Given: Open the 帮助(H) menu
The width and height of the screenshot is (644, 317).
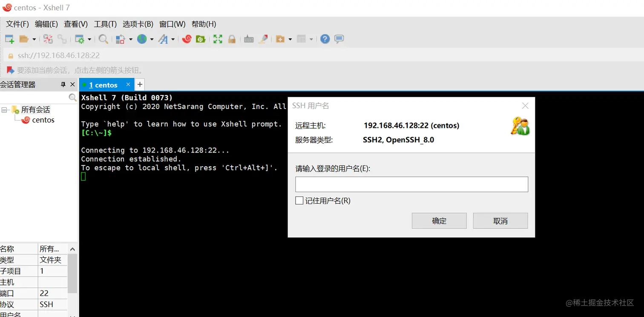Looking at the screenshot, I should [204, 24].
